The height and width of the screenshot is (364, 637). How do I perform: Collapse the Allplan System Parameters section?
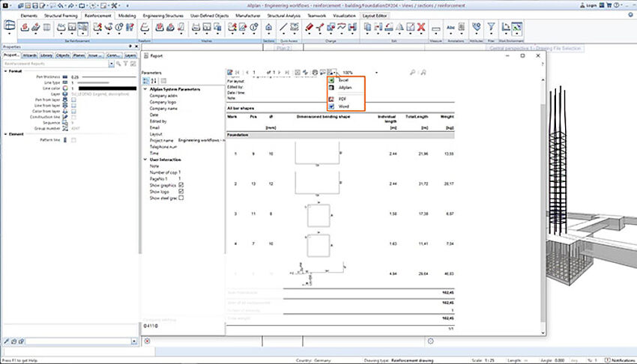pyautogui.click(x=145, y=89)
